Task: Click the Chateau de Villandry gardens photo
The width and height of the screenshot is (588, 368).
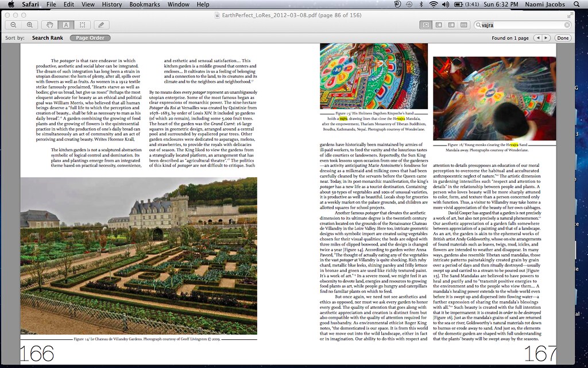Action: pyautogui.click(x=139, y=256)
